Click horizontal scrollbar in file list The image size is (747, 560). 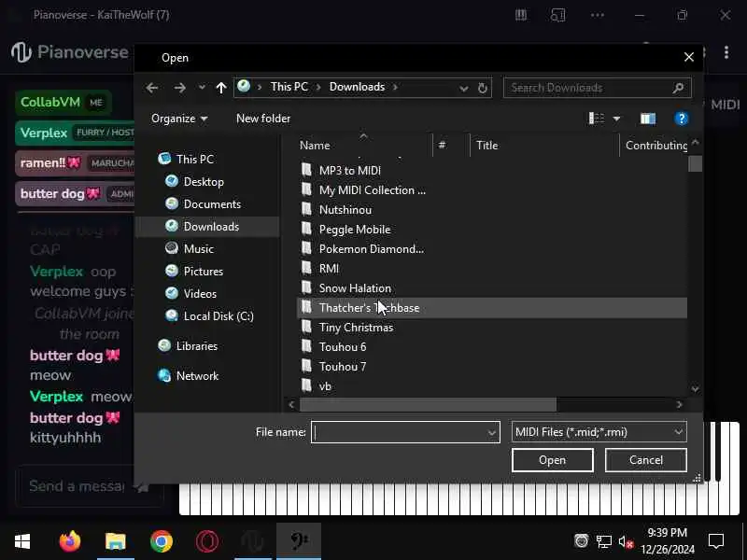tap(428, 405)
